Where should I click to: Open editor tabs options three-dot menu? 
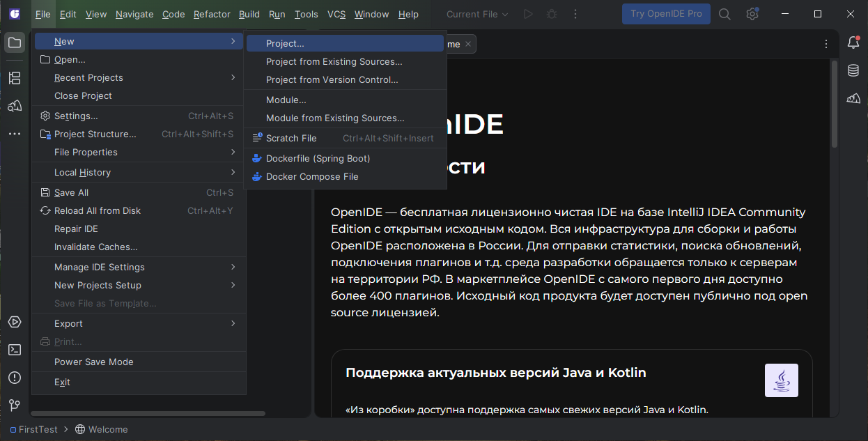(827, 44)
